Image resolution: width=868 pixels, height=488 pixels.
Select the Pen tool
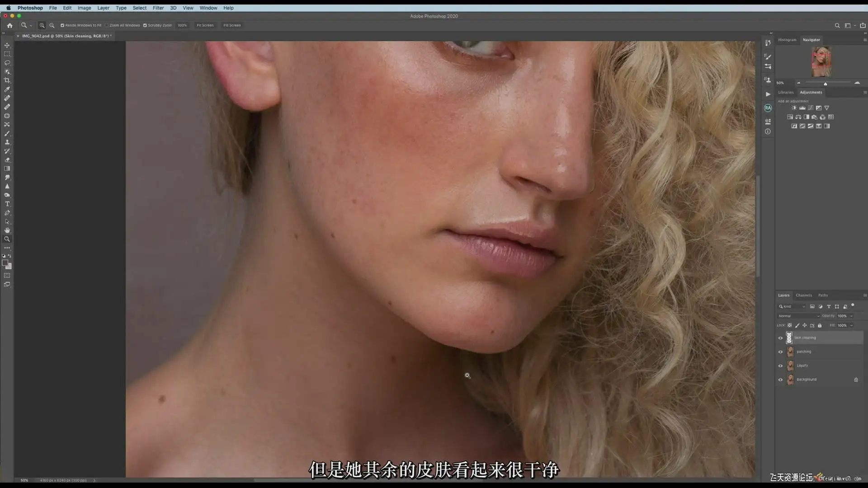tap(7, 212)
